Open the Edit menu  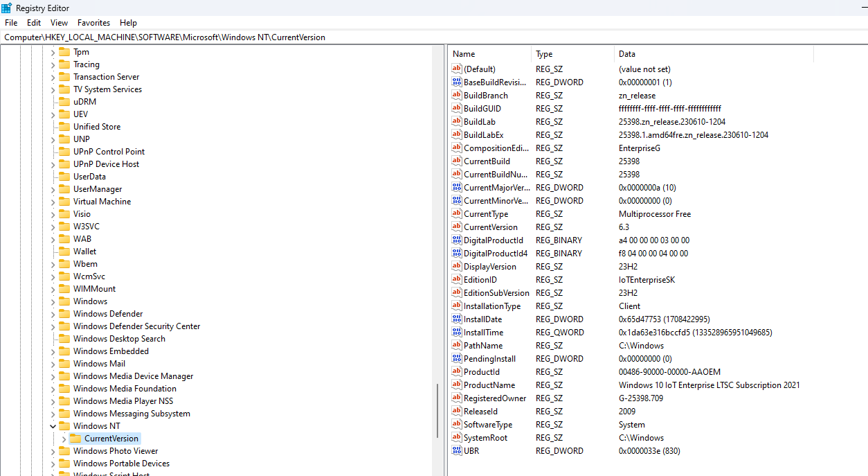coord(34,23)
